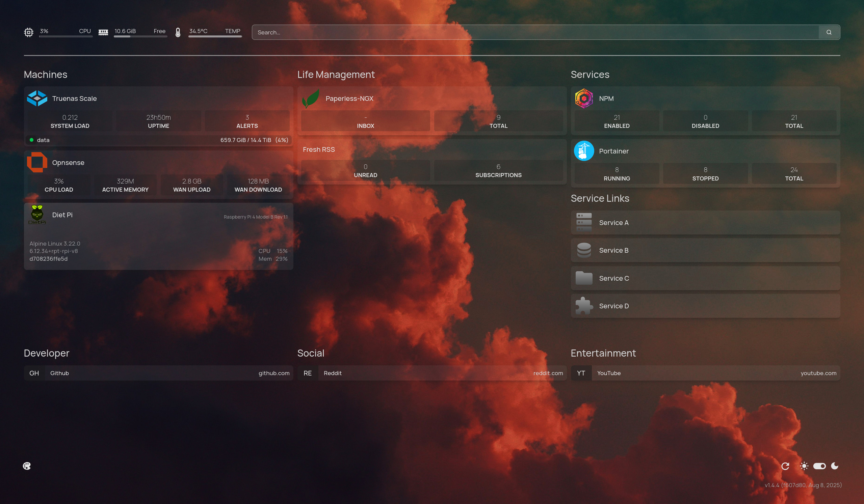
Task: Open the Opnsense service link
Action: [x=68, y=162]
